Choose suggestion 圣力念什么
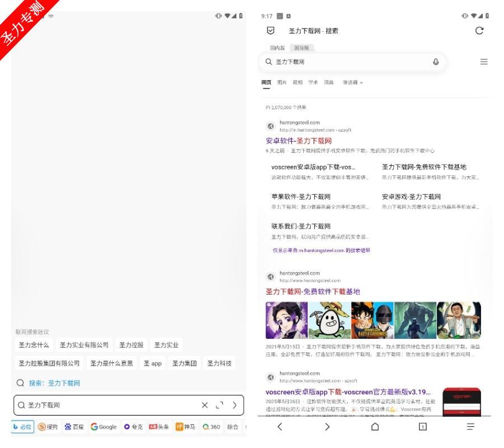 34,345
